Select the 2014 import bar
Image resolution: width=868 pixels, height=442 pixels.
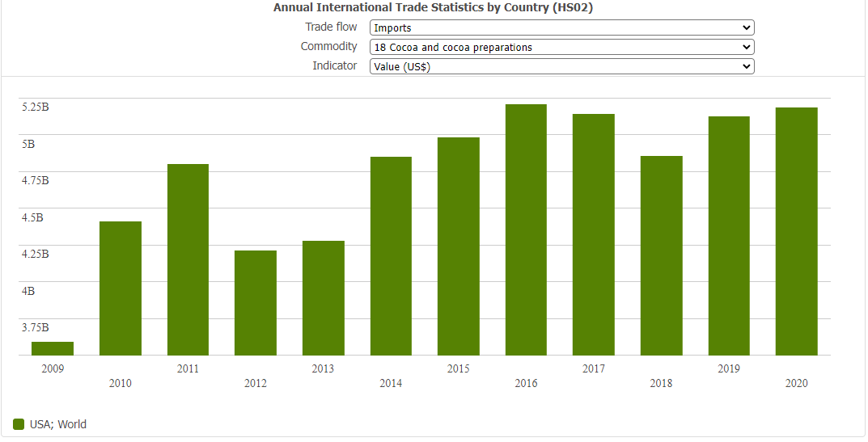(391, 255)
